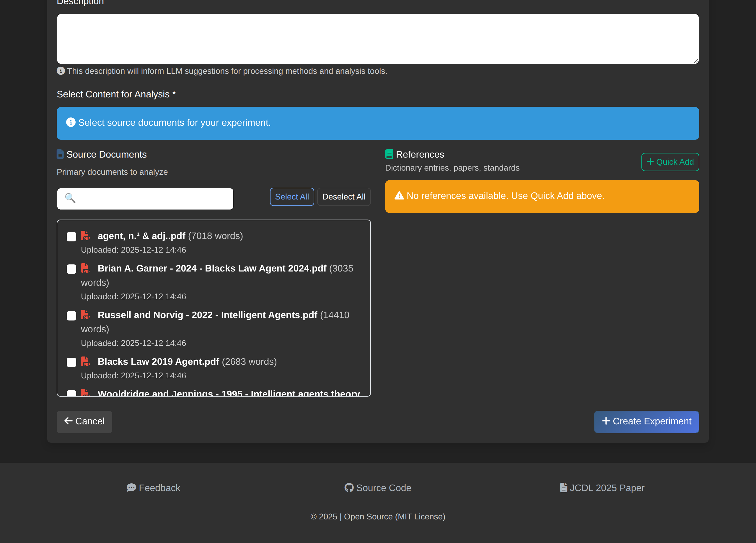Cancel and go back
The height and width of the screenshot is (543, 756).
pos(84,421)
